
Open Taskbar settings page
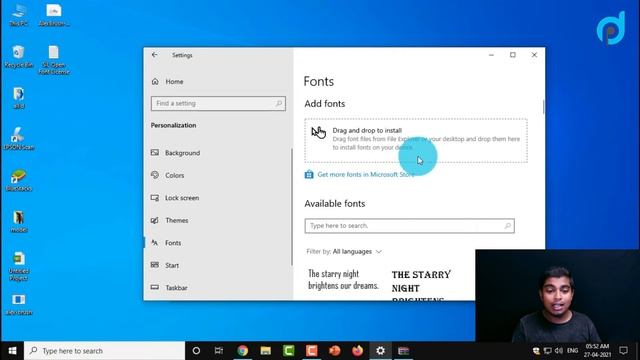pos(176,288)
